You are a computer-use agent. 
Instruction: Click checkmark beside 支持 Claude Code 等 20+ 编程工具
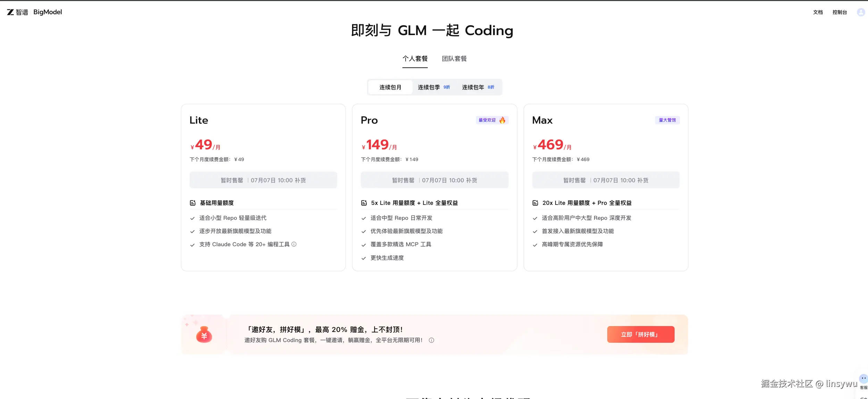pos(192,245)
